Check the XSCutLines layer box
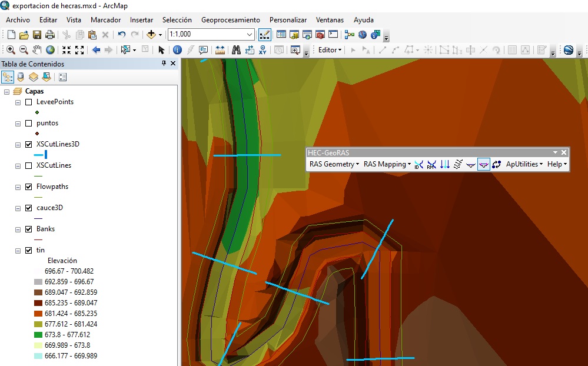This screenshot has height=366, width=588. point(28,166)
